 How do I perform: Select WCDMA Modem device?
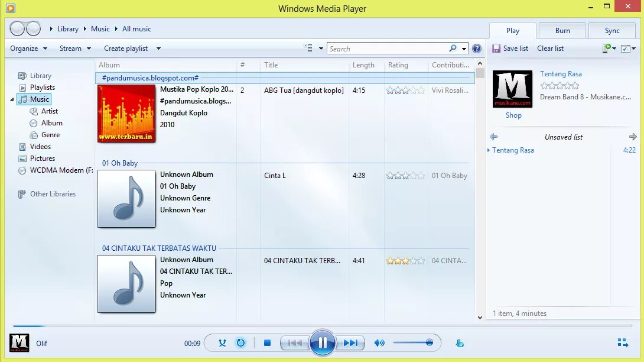click(61, 170)
